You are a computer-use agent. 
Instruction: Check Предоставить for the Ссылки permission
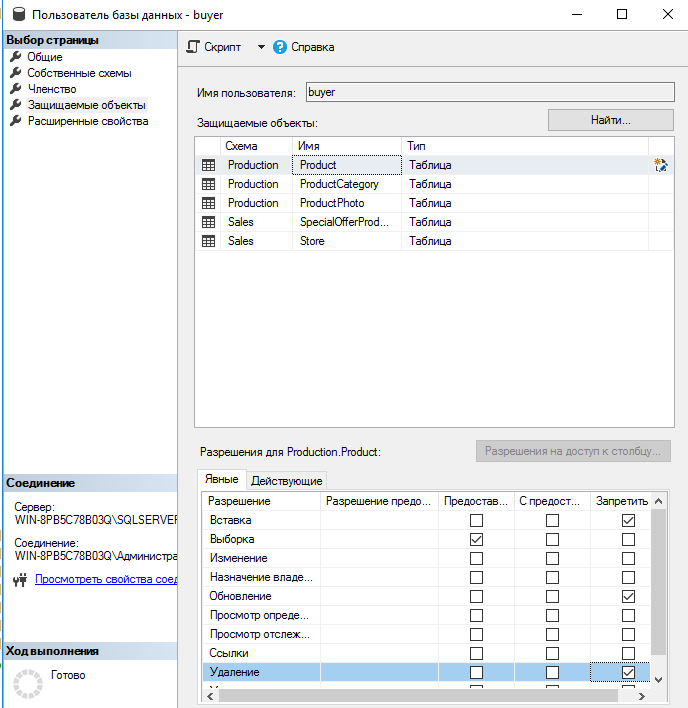tap(476, 653)
